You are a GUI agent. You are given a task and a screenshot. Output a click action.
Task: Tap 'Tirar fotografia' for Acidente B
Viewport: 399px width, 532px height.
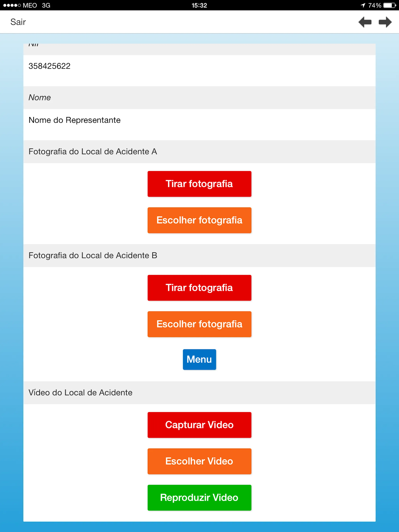tap(199, 287)
